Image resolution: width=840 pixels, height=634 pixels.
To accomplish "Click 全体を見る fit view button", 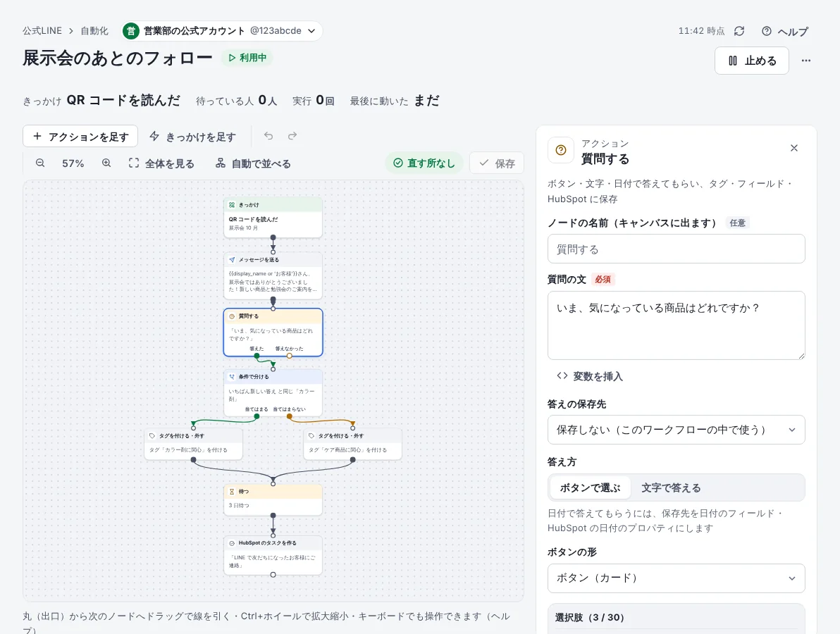I will (161, 163).
